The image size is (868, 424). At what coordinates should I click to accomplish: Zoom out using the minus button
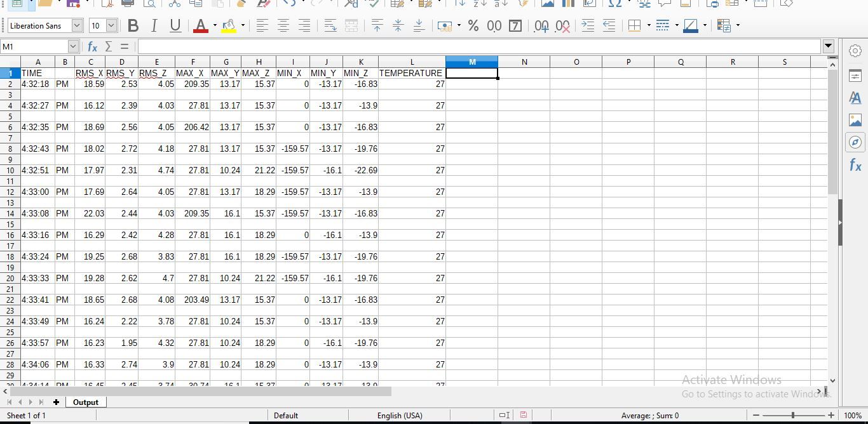tap(756, 415)
